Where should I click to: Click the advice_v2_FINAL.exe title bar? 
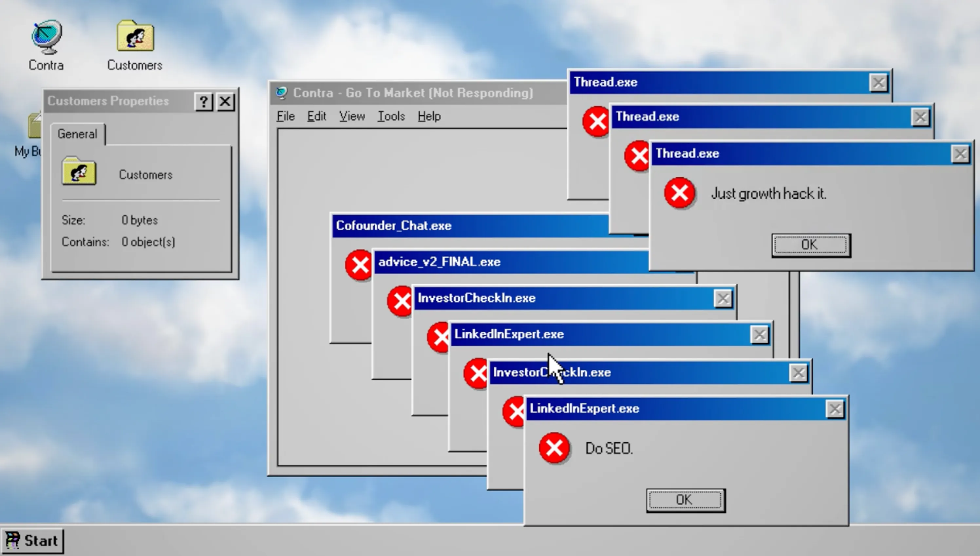(x=511, y=262)
